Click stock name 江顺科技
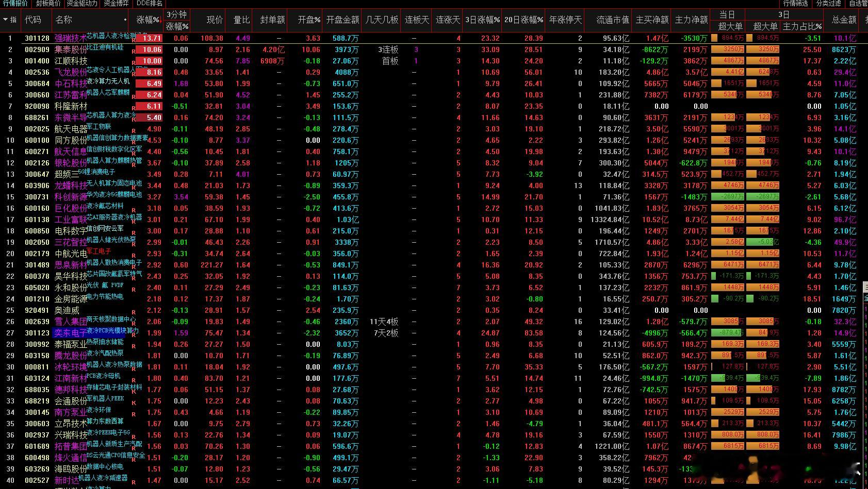 tap(71, 61)
